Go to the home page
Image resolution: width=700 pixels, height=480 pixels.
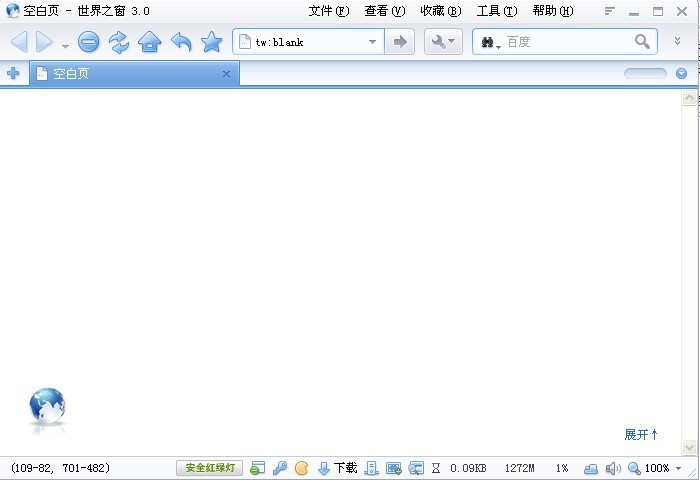pyautogui.click(x=150, y=42)
